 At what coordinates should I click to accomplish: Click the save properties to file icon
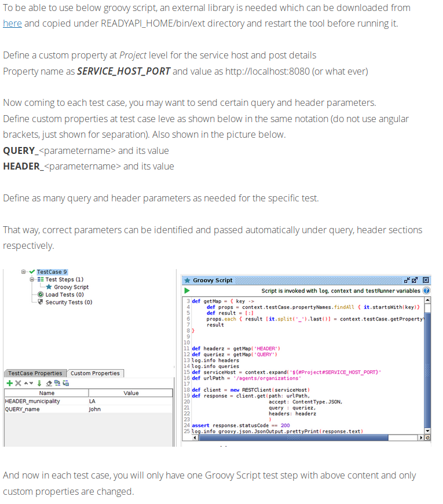coord(66,383)
